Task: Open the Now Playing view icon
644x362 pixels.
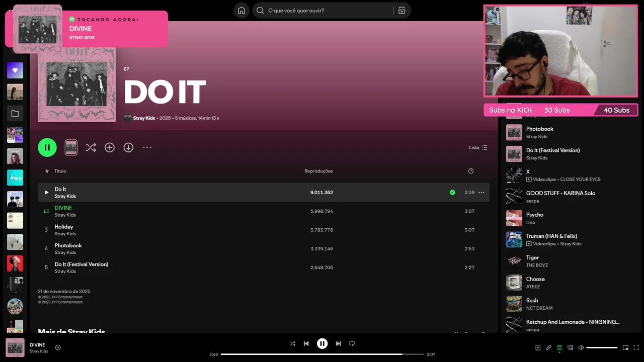Action: [538, 347]
